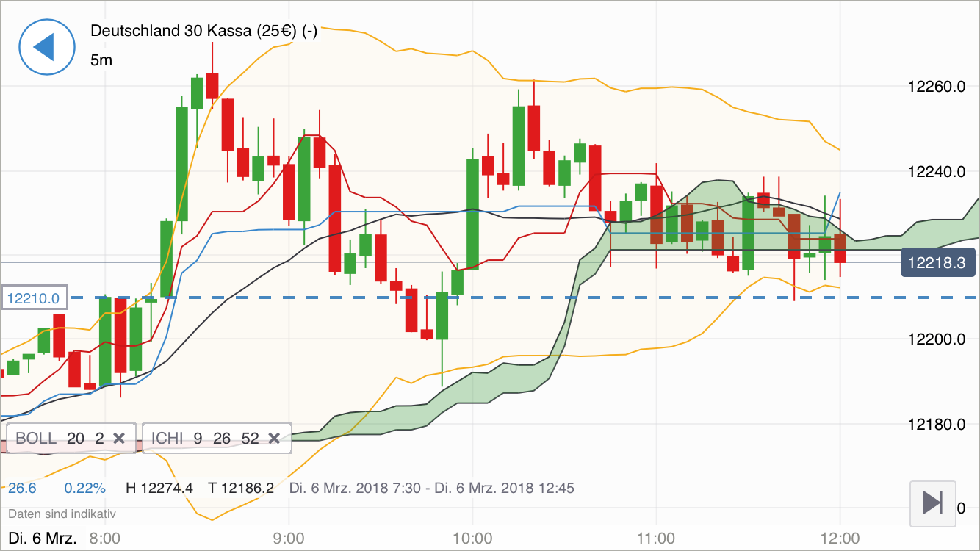This screenshot has width=980, height=551.
Task: Click the 0.22% percentage change value
Action: click(84, 488)
